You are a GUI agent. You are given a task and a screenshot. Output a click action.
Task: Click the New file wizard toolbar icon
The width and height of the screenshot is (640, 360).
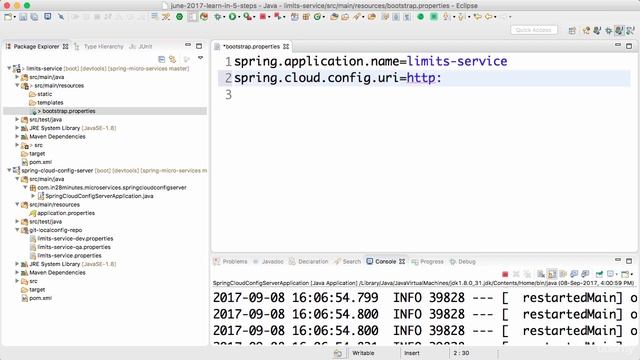[x=8, y=17]
